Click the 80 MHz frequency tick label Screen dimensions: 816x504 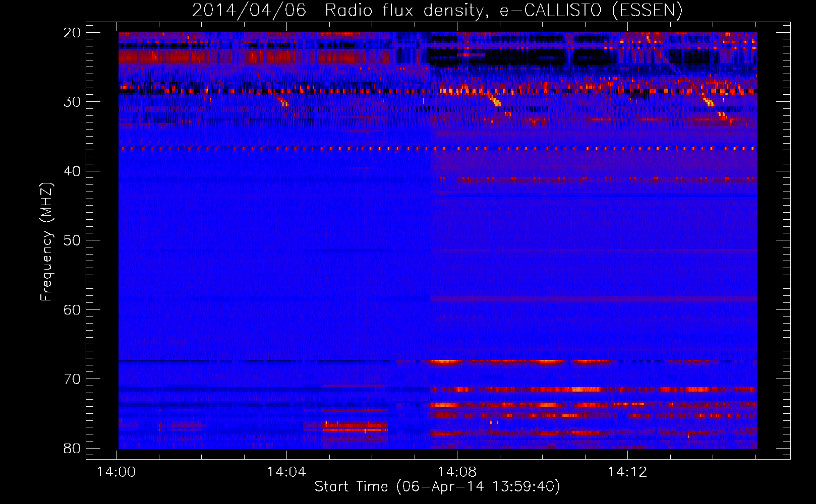(72, 448)
